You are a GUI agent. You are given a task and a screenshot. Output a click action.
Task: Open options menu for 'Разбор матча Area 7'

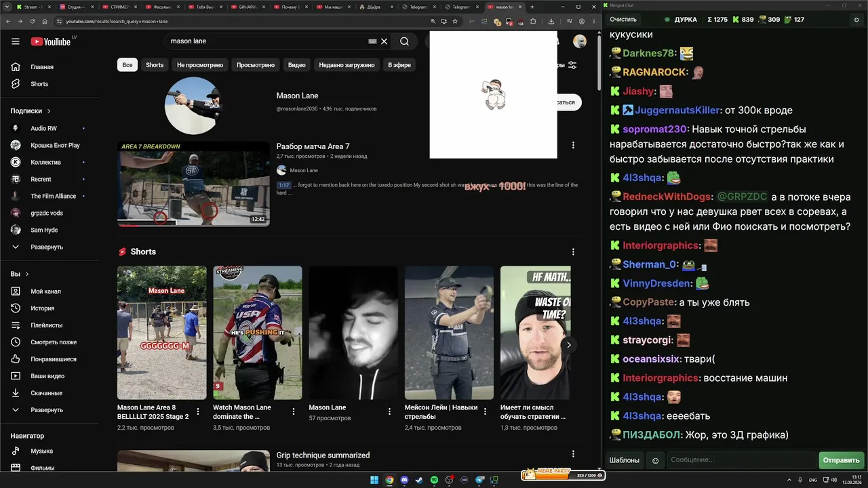[573, 145]
